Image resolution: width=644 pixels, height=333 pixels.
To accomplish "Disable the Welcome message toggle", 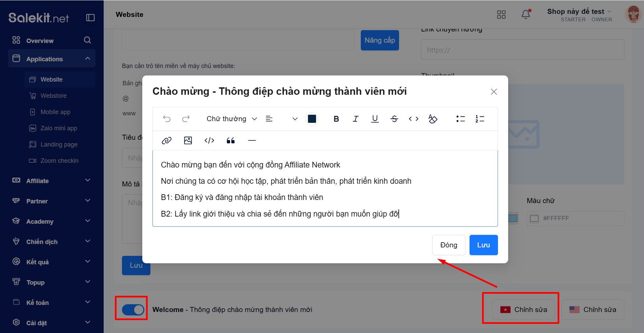I will pos(133,310).
